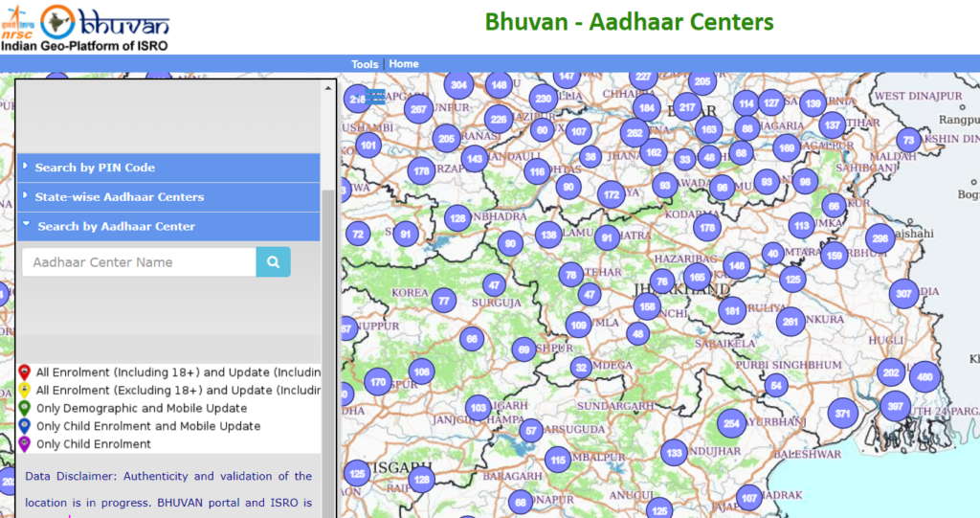Select the 73 cluster near Malda

(909, 140)
